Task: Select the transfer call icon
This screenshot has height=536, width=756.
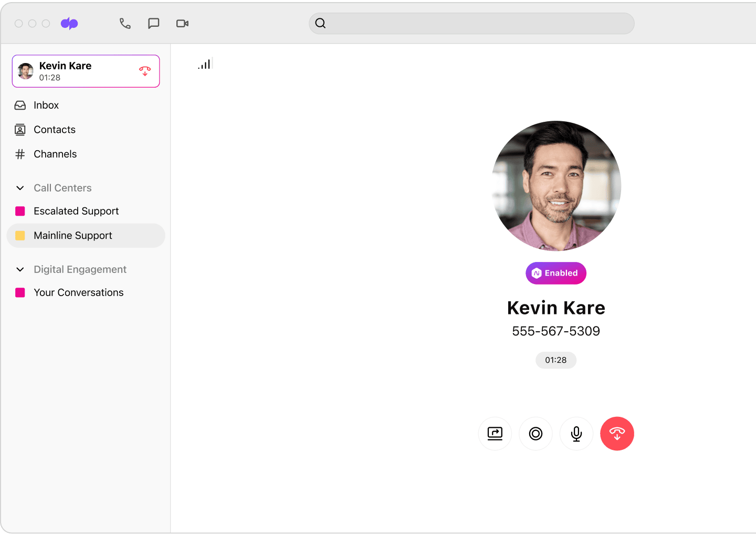Action: [495, 434]
